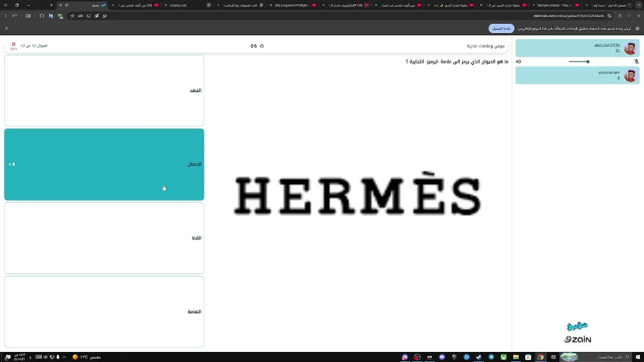Click the browser reload page icon
The height and width of the screenshot is (362, 644).
pyautogui.click(x=620, y=16)
